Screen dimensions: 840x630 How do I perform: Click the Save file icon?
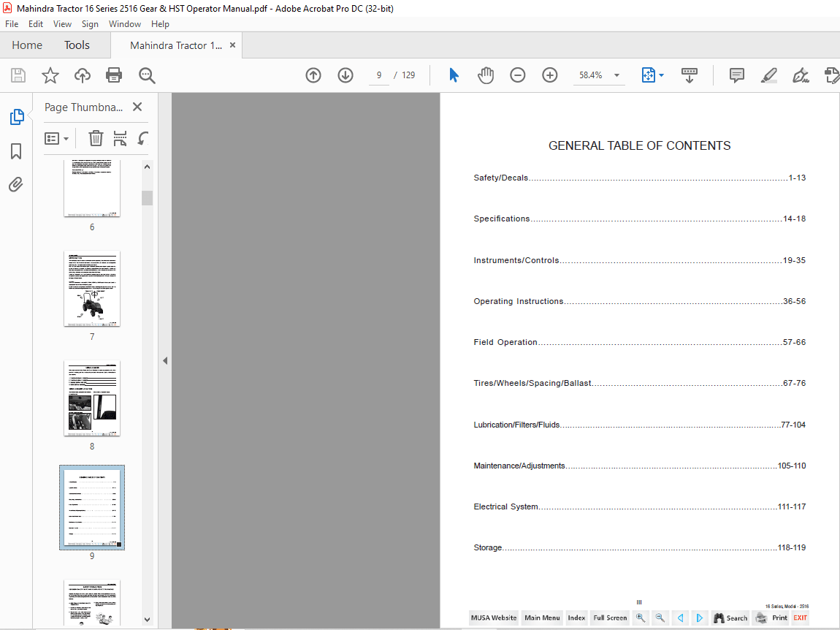coord(18,75)
